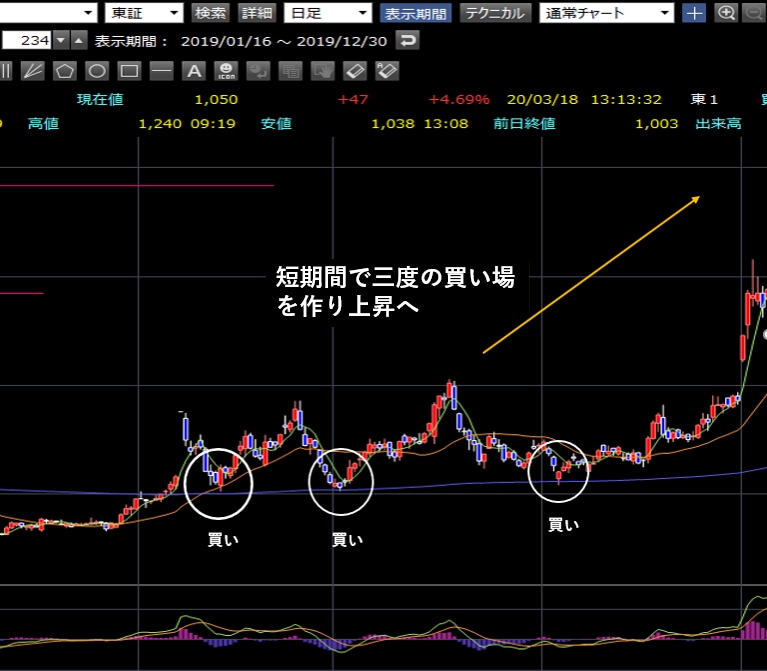Click the 安値 label
The width and height of the screenshot is (767, 671).
click(276, 123)
